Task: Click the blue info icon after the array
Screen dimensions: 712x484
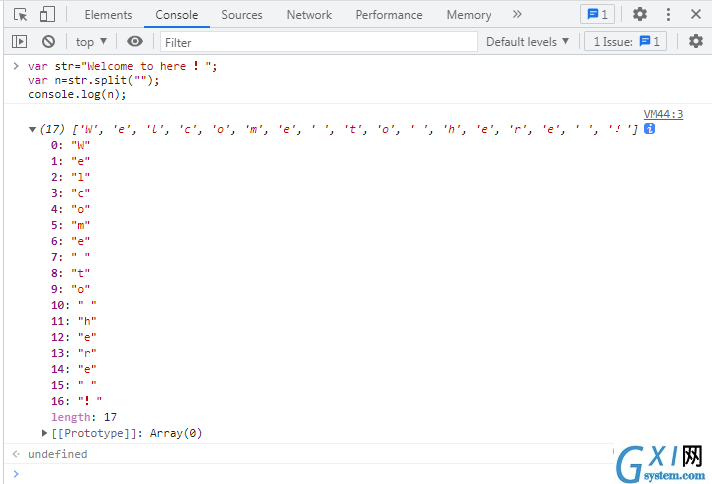Action: (650, 129)
